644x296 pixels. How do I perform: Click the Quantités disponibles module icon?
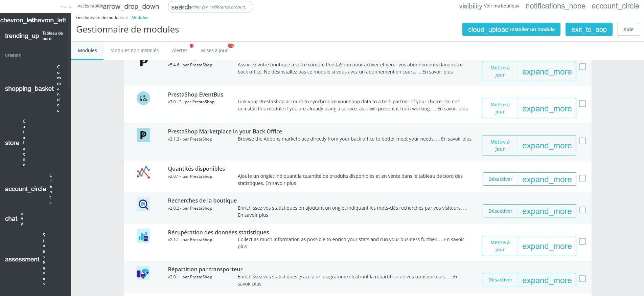pos(143,172)
